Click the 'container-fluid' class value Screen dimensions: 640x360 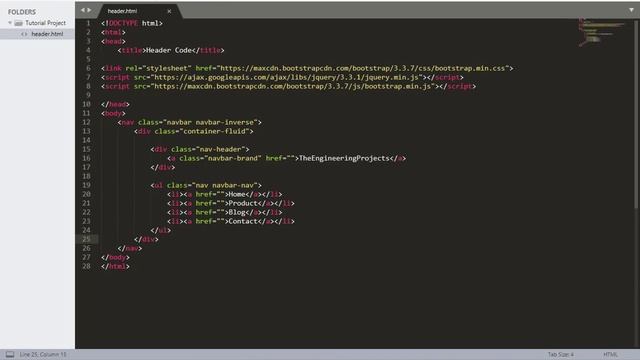pyautogui.click(x=214, y=131)
